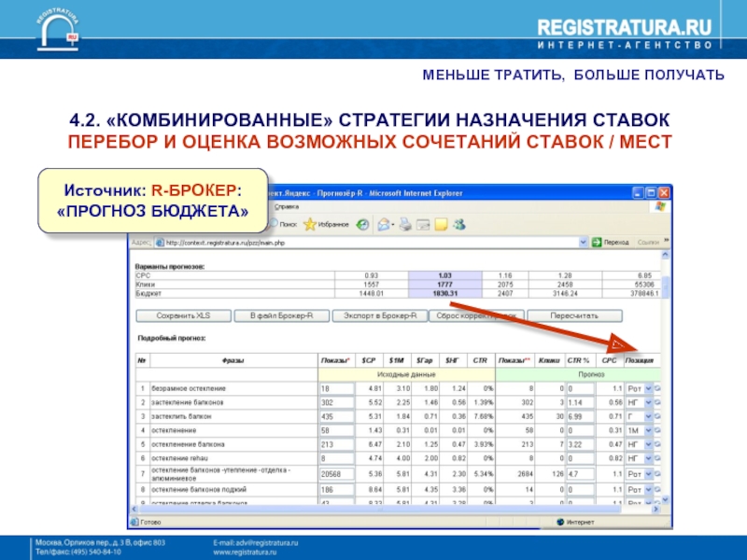This screenshot has width=747, height=560.
Task: Click the Windows flag logo in IE
Action: point(660,206)
